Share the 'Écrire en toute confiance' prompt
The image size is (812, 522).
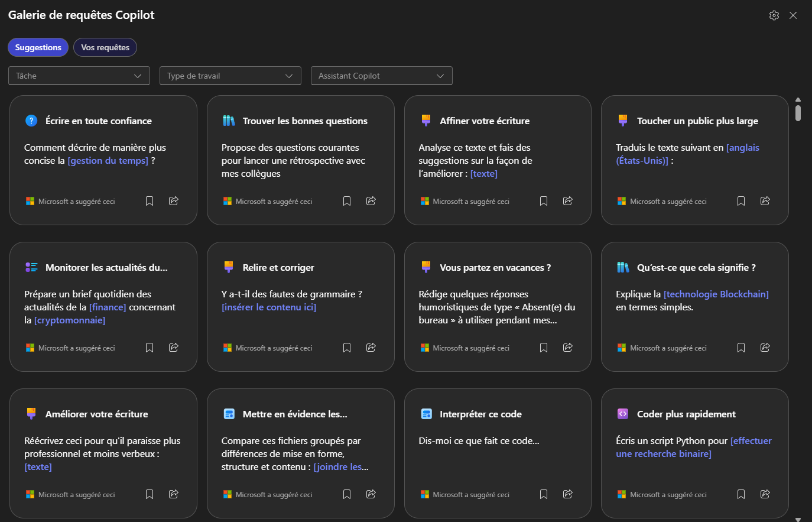[174, 201]
